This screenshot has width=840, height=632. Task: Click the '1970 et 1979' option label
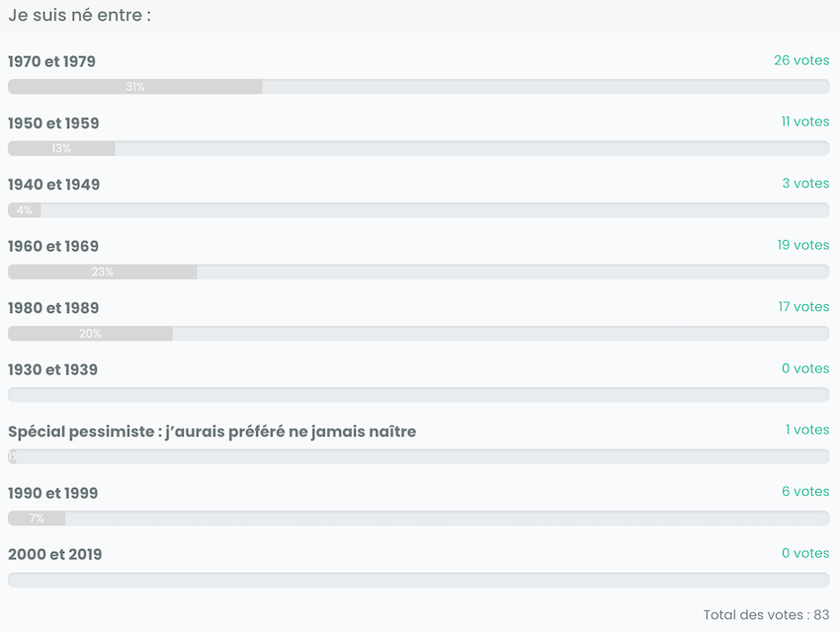(x=51, y=62)
